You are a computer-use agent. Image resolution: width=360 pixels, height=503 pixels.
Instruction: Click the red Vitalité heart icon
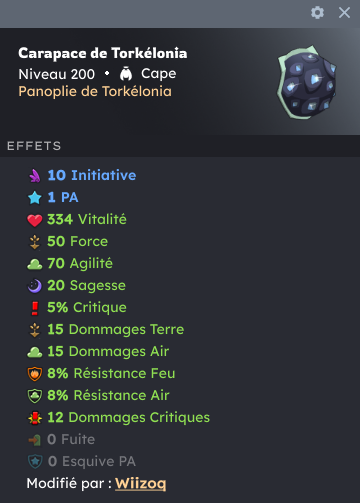(x=35, y=220)
